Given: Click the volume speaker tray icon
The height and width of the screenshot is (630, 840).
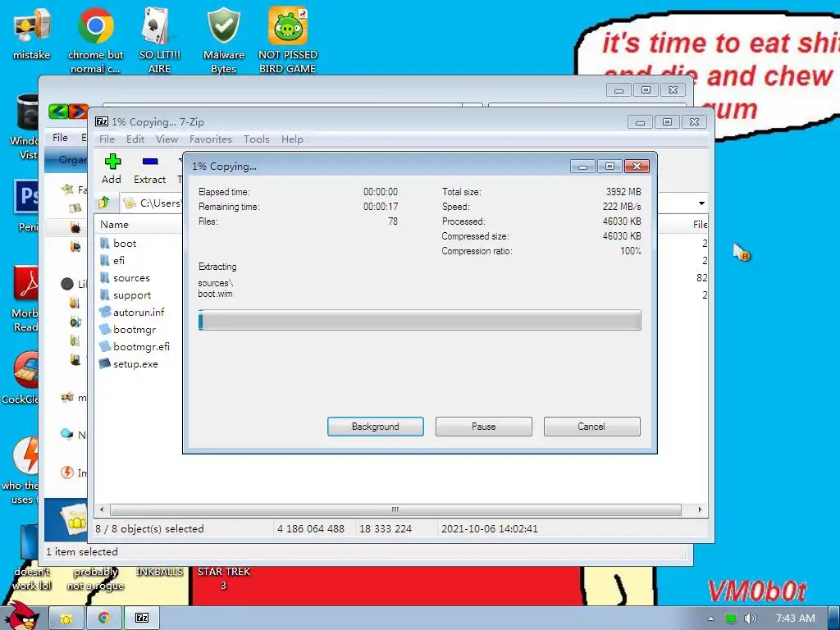Looking at the screenshot, I should [750, 619].
